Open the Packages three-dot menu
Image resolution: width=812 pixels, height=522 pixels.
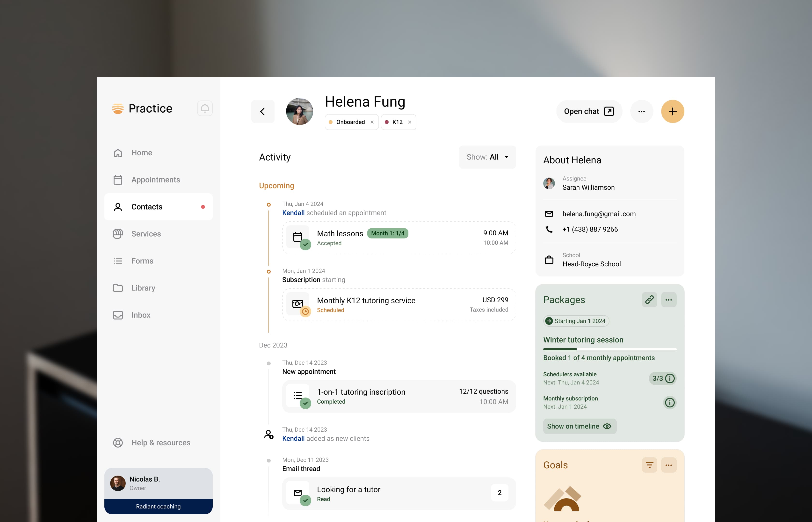(x=669, y=300)
